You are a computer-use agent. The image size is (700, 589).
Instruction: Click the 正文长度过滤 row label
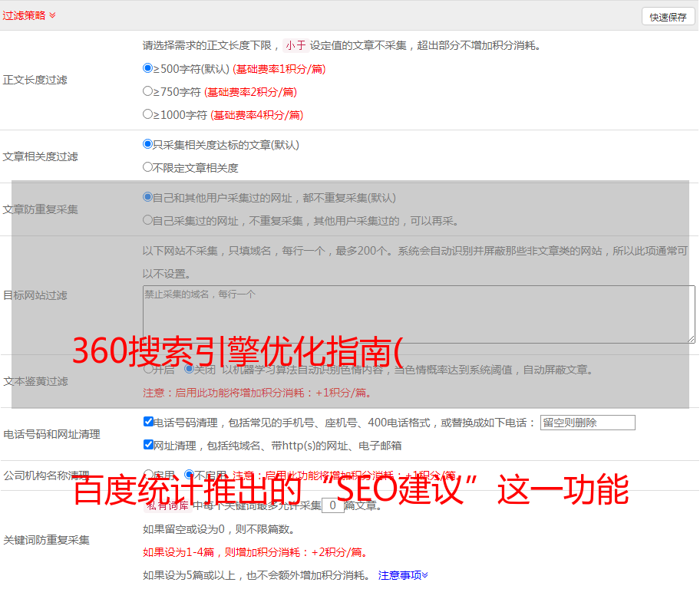coord(35,80)
